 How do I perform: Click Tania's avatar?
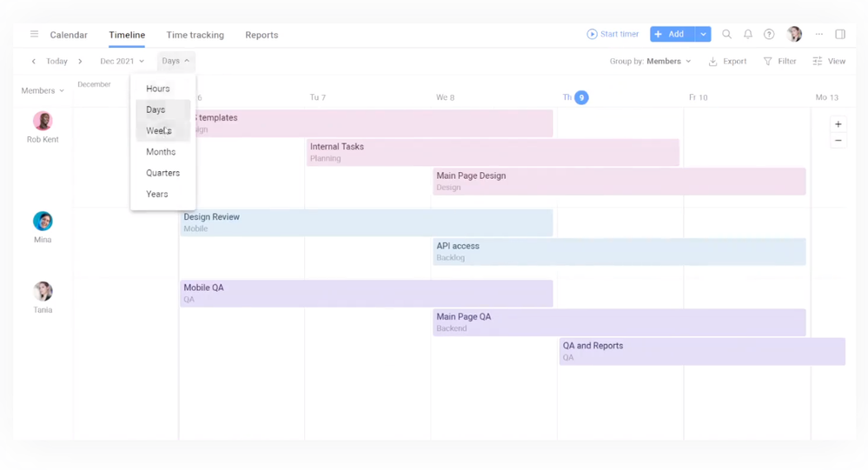(x=43, y=291)
